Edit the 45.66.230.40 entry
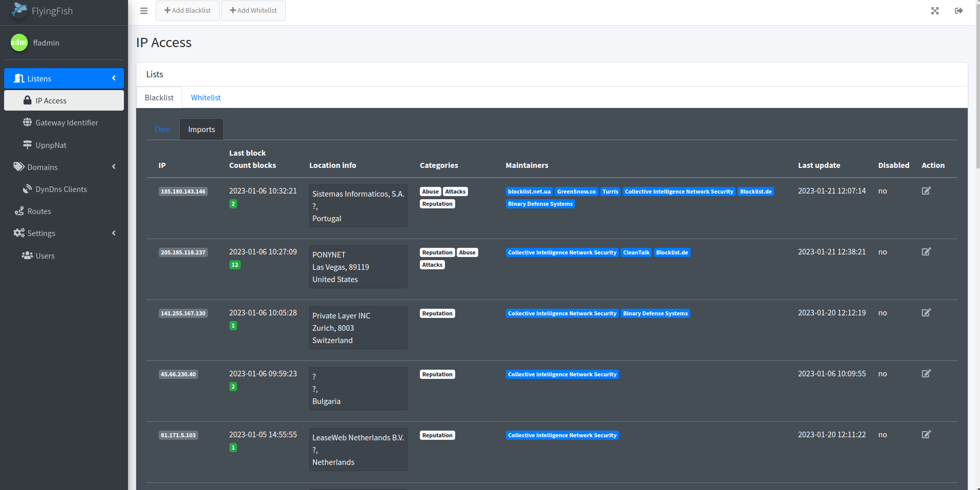 [x=926, y=374]
